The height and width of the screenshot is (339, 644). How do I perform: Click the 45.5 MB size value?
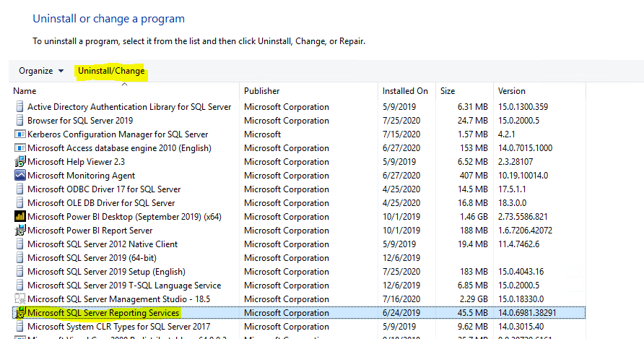pyautogui.click(x=473, y=313)
